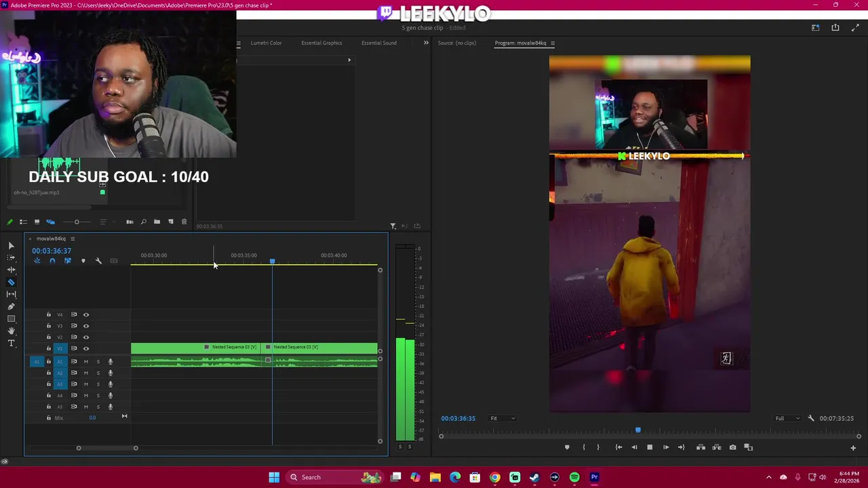
Task: Mute audio track A1
Action: tap(86, 361)
